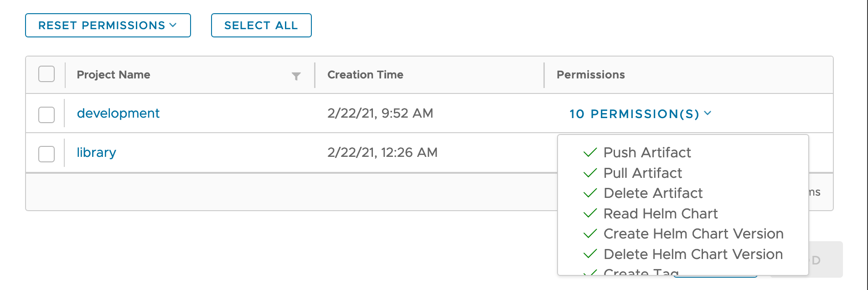Click the Project Name filter icon
This screenshot has width=868, height=290.
point(296,76)
